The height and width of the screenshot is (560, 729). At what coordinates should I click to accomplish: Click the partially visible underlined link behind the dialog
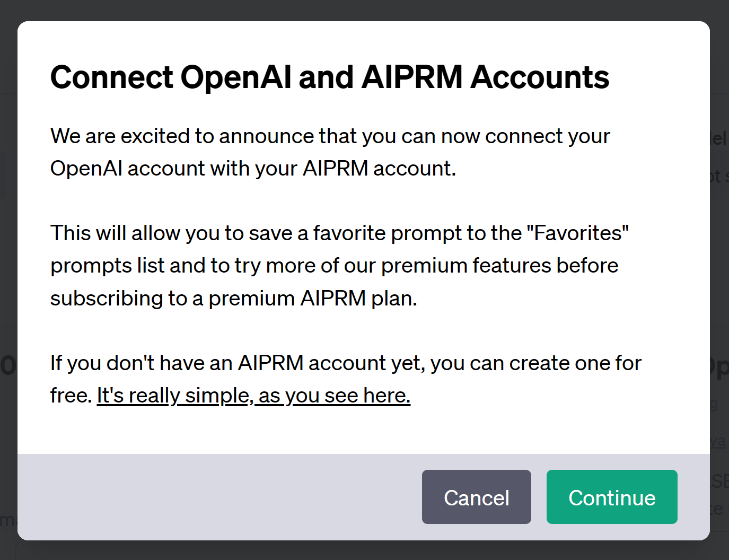tap(720, 441)
